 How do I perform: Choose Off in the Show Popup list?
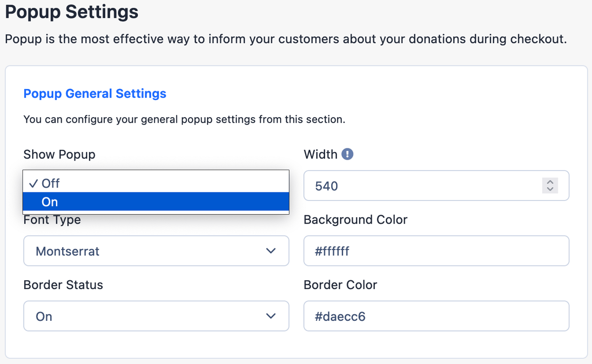click(156, 183)
